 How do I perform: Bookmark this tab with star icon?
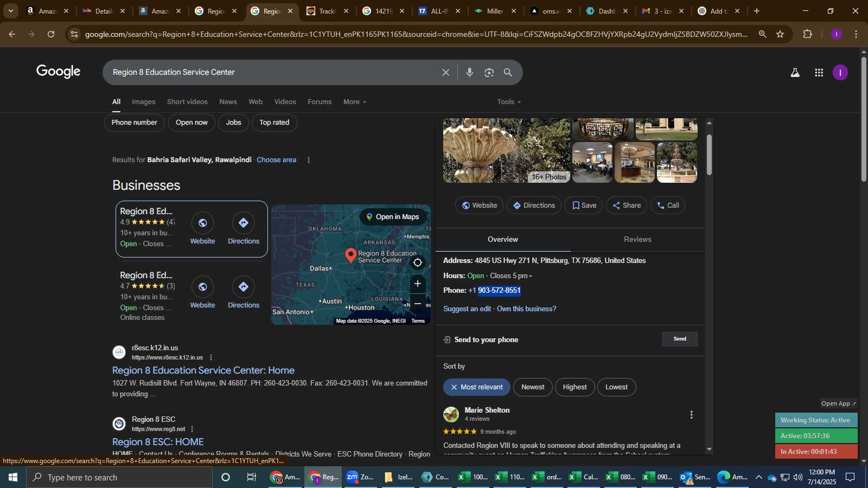pyautogui.click(x=780, y=34)
